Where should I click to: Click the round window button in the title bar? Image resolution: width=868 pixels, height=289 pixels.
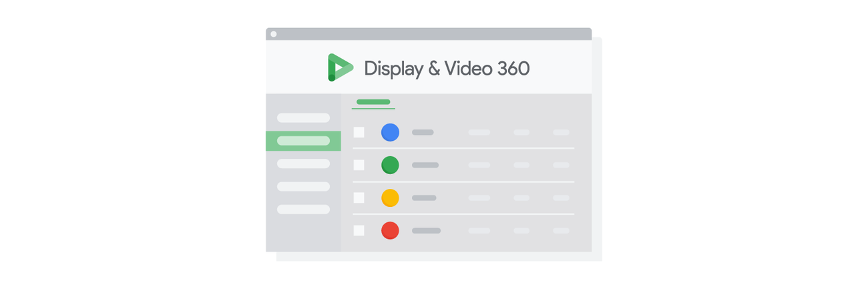pyautogui.click(x=274, y=34)
